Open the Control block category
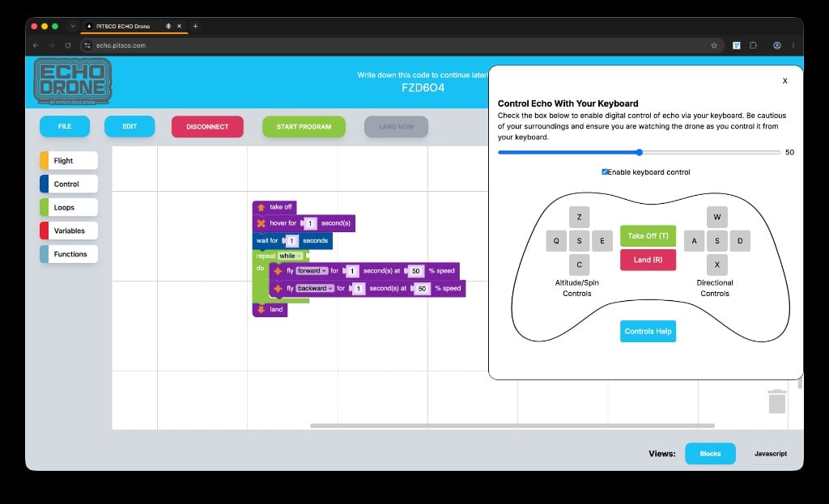This screenshot has height=504, width=829. [x=69, y=184]
